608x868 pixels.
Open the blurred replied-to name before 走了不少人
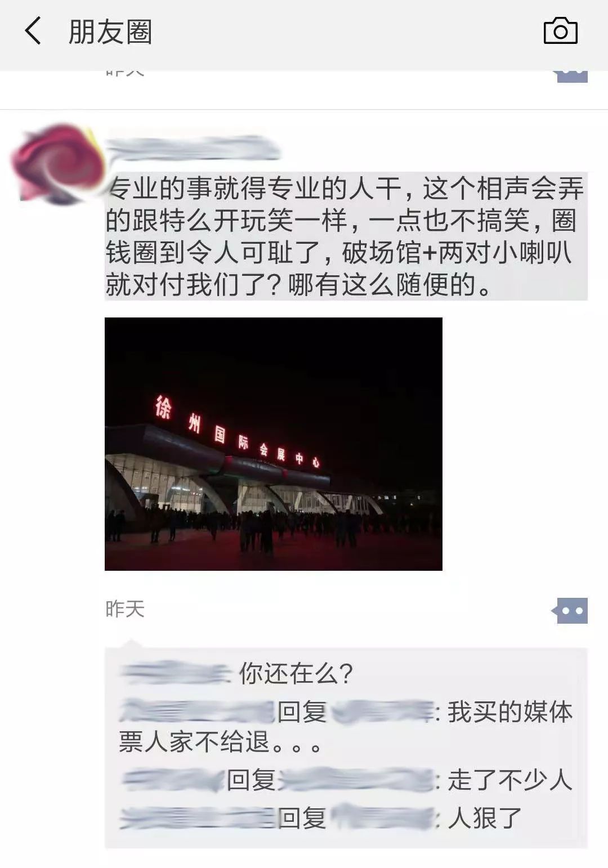click(357, 780)
